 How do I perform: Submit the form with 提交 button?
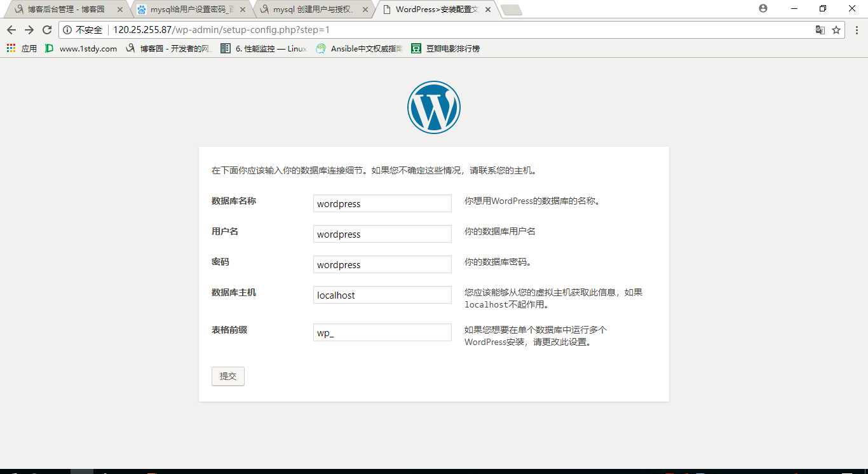pyautogui.click(x=228, y=376)
